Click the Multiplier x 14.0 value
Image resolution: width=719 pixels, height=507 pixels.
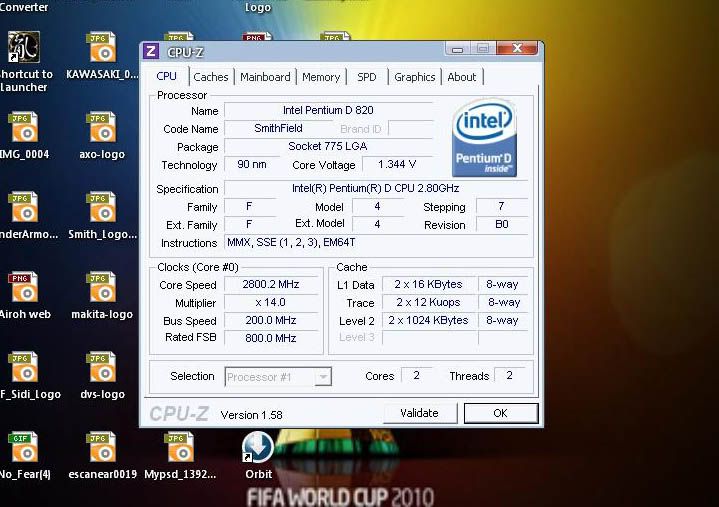[x=271, y=303]
